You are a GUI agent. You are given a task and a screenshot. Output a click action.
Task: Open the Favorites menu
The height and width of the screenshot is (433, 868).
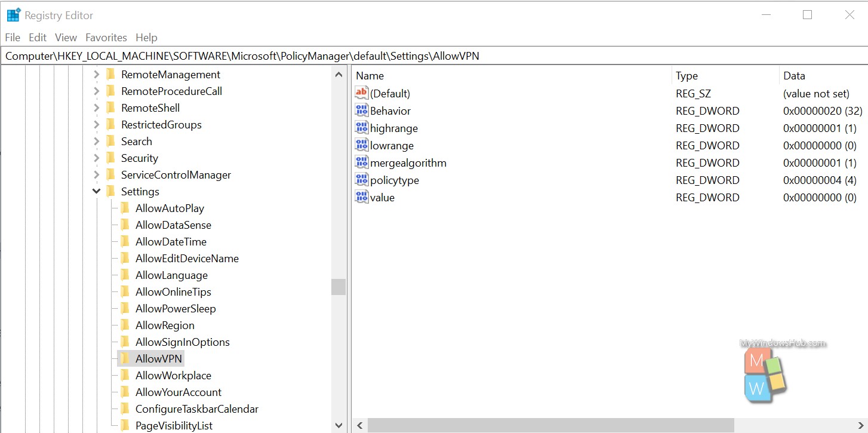[106, 37]
